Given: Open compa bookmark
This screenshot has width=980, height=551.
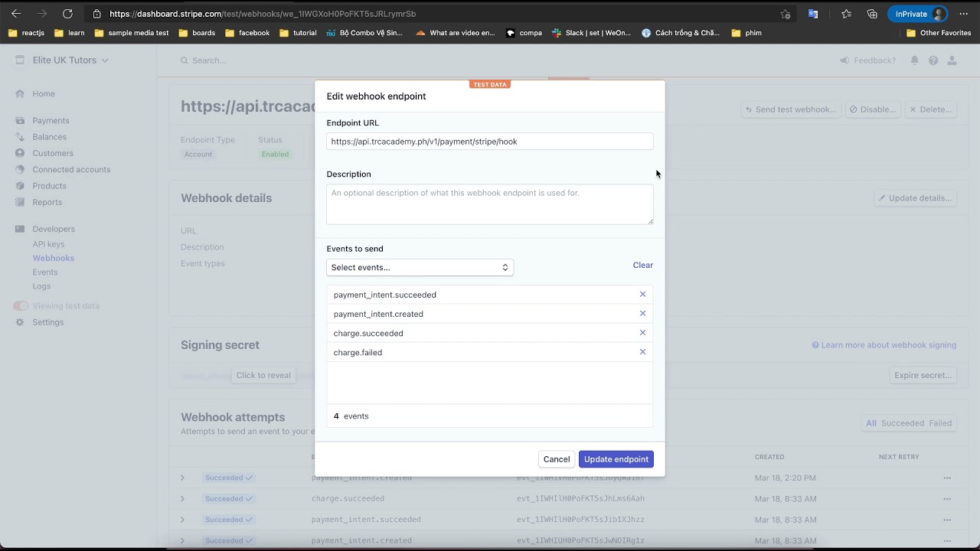Looking at the screenshot, I should click(x=524, y=33).
